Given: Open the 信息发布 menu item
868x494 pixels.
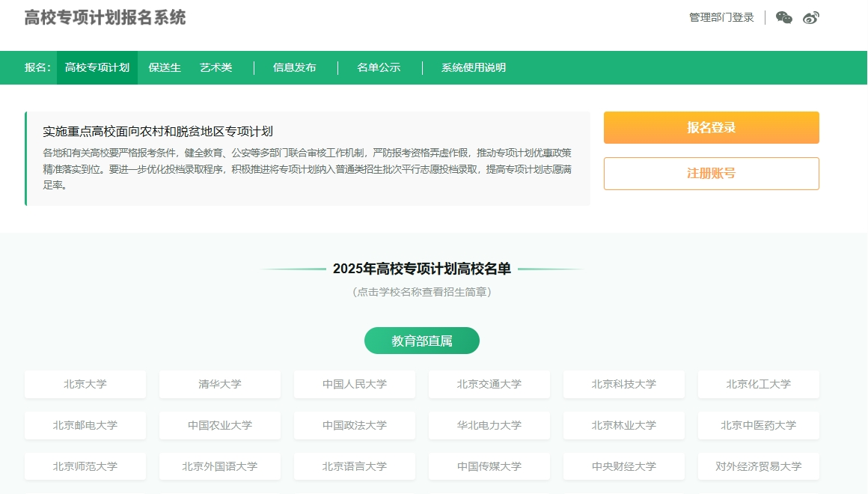Looking at the screenshot, I should click(x=295, y=67).
